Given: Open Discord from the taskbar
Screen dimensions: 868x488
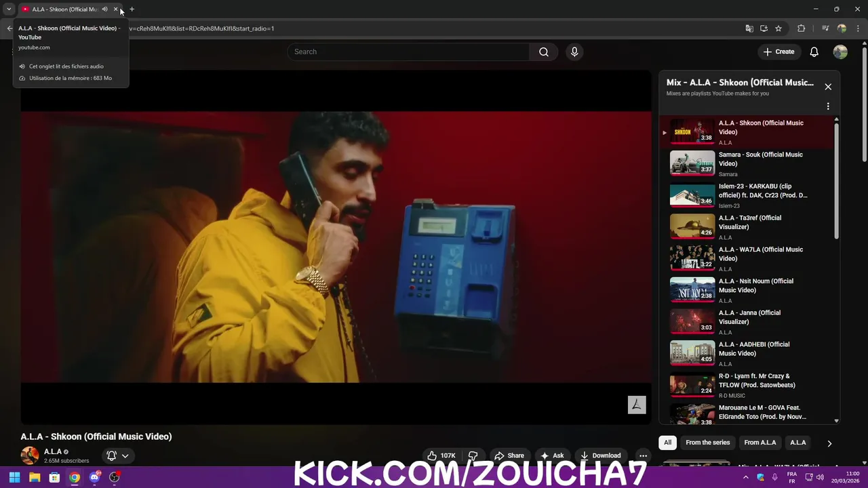Looking at the screenshot, I should (x=94, y=477).
